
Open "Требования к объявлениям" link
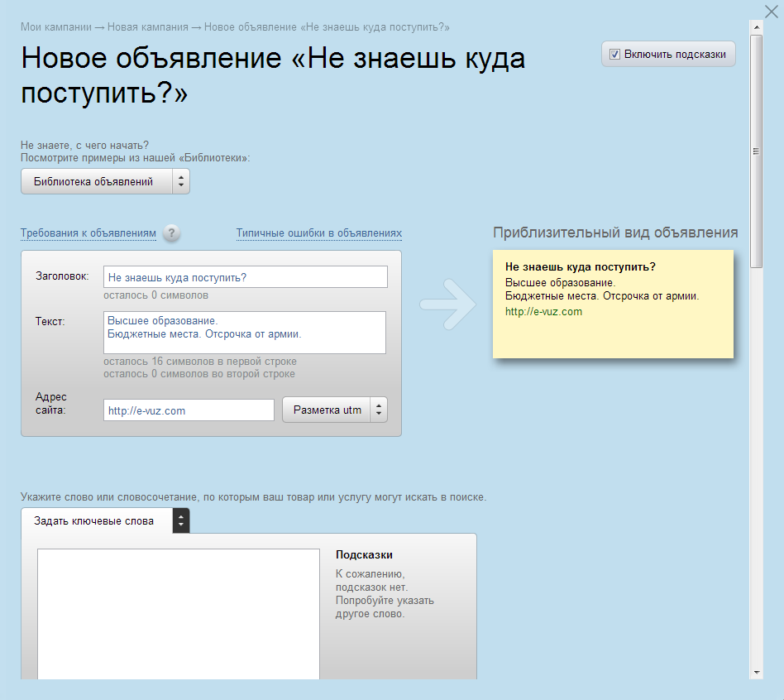click(x=88, y=233)
